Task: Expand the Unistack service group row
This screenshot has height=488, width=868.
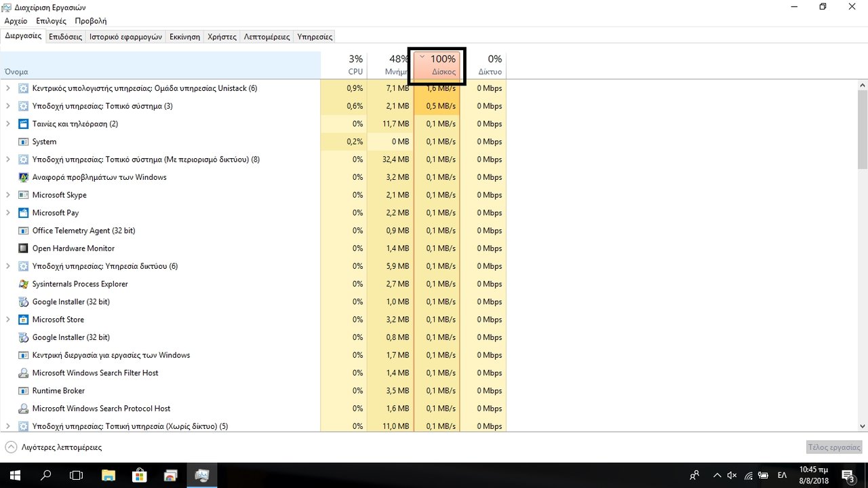Action: coord(8,88)
